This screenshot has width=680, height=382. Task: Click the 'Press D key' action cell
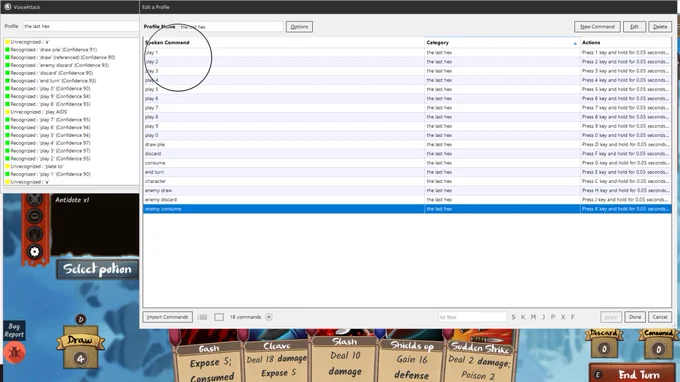click(626, 144)
